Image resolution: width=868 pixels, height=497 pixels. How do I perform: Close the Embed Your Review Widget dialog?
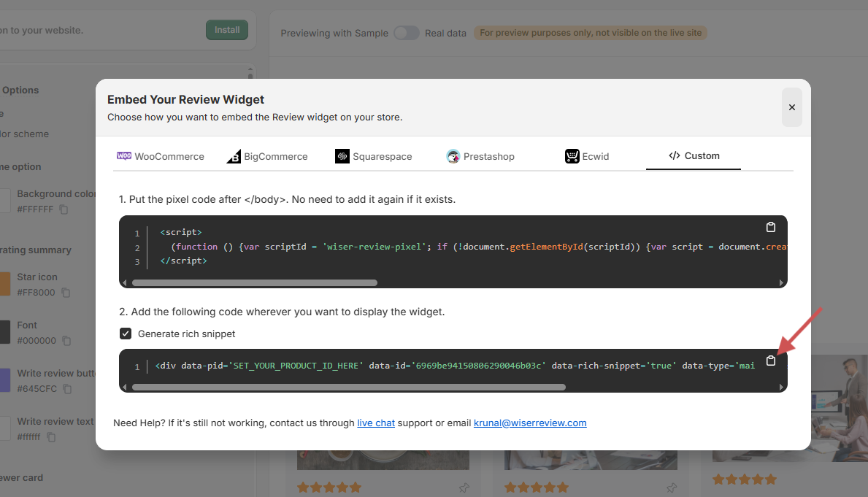click(x=791, y=107)
